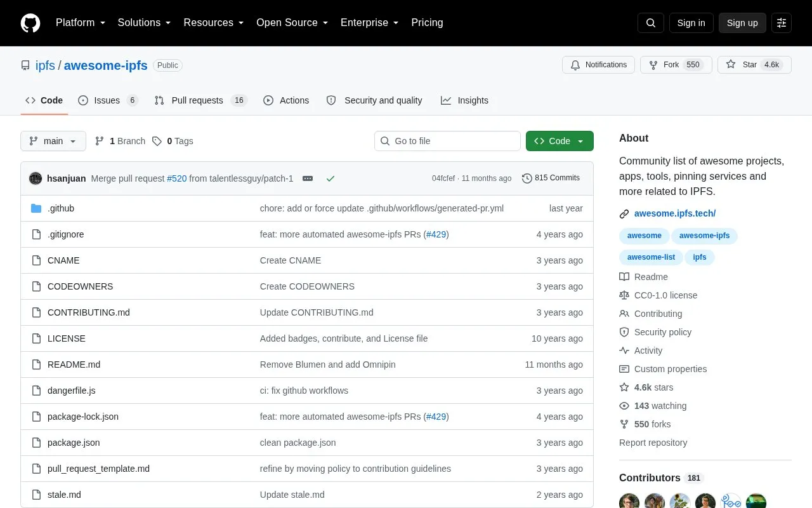Click the commit status green checkmark

331,178
